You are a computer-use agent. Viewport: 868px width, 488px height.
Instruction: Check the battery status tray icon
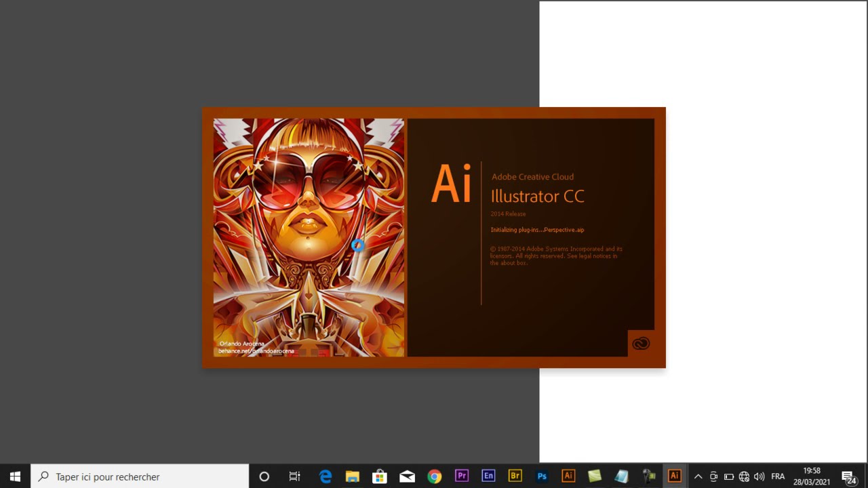(x=729, y=476)
